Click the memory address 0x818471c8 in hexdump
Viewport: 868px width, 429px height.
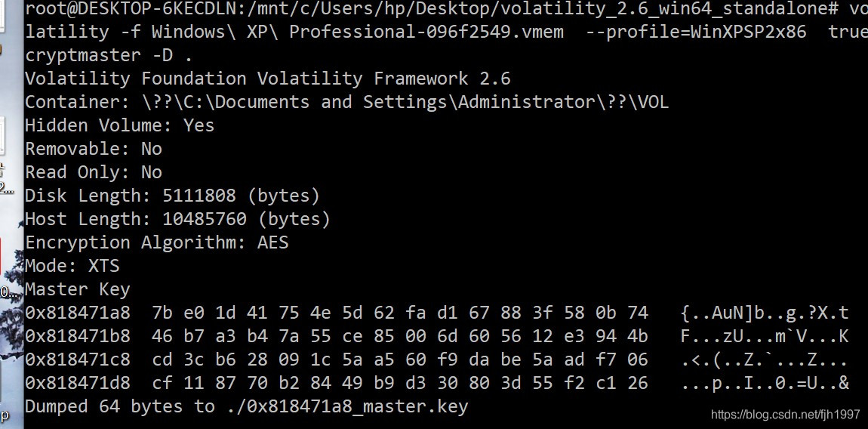click(x=78, y=360)
